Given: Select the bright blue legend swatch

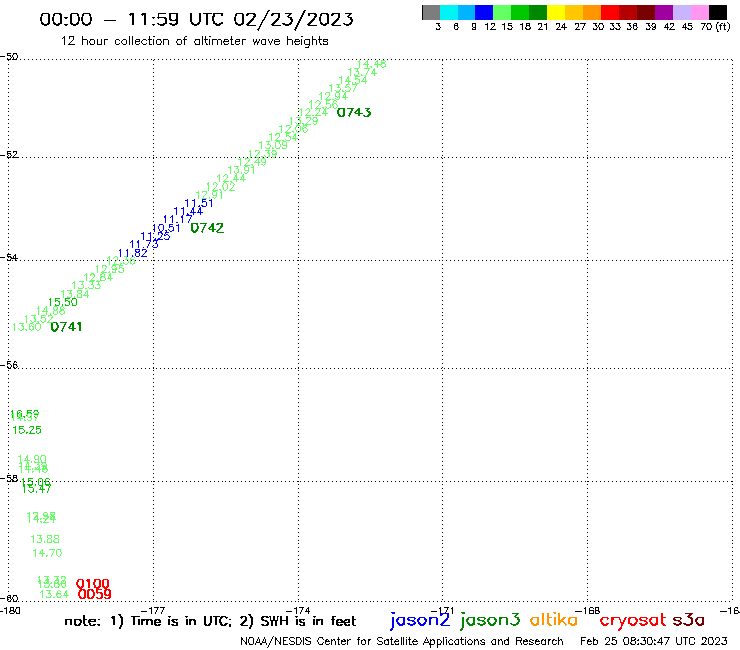Looking at the screenshot, I should (x=484, y=13).
